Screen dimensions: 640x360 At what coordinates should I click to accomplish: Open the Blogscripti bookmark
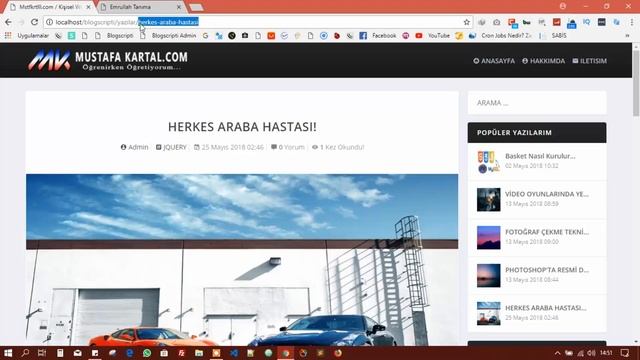pos(114,36)
